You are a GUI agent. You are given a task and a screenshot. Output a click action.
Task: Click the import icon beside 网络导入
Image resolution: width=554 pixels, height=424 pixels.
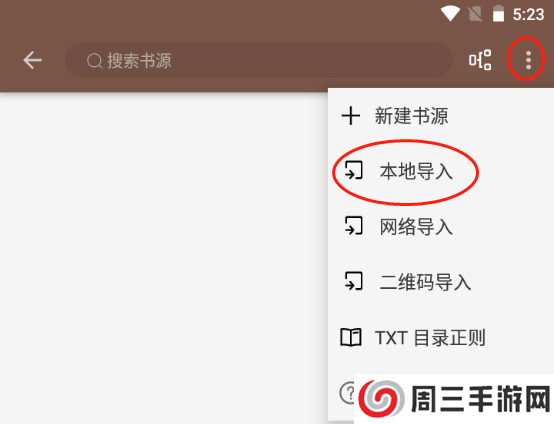pyautogui.click(x=353, y=225)
